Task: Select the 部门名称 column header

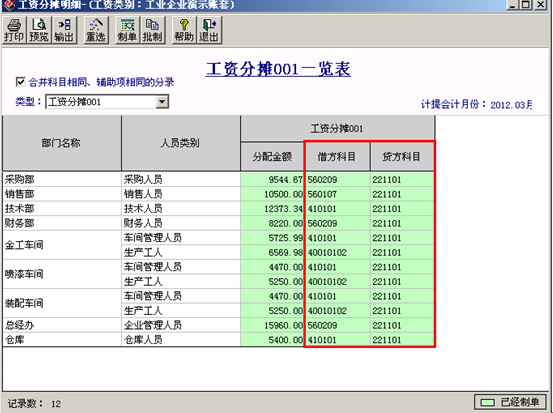Action: 61,143
